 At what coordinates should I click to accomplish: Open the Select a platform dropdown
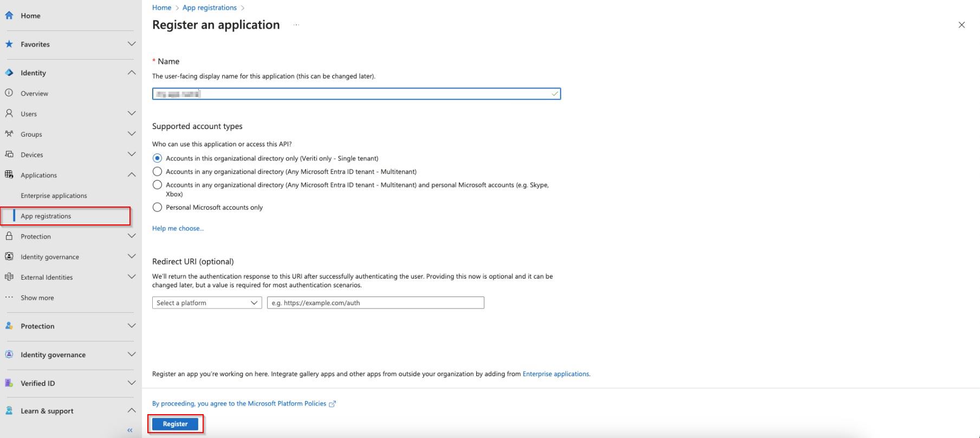(206, 303)
